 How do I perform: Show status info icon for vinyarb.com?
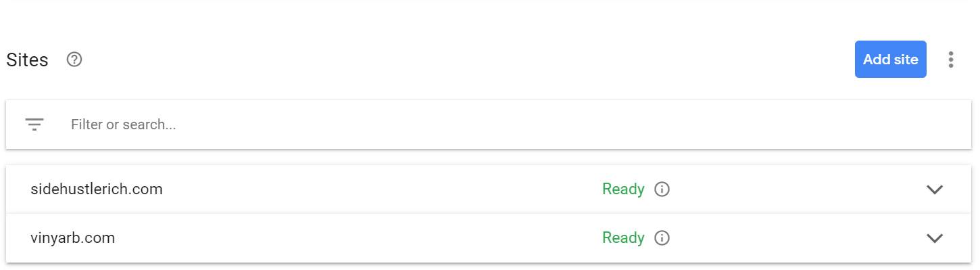(662, 238)
